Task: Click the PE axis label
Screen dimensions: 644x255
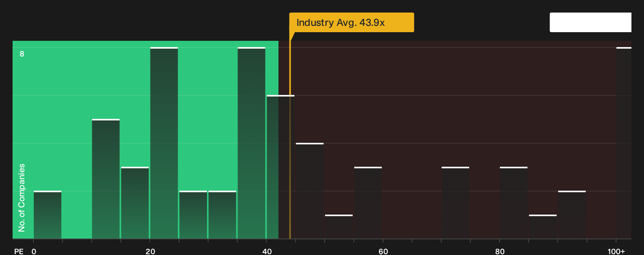Action: pos(19,251)
